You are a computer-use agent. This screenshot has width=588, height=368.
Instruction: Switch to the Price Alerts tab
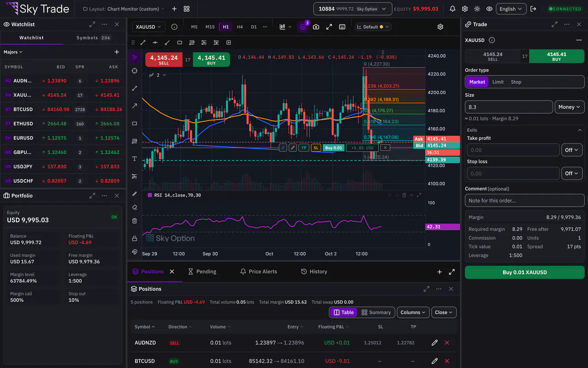(x=259, y=272)
